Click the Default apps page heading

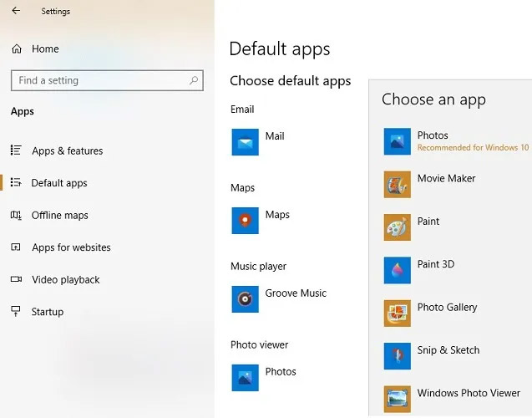280,49
